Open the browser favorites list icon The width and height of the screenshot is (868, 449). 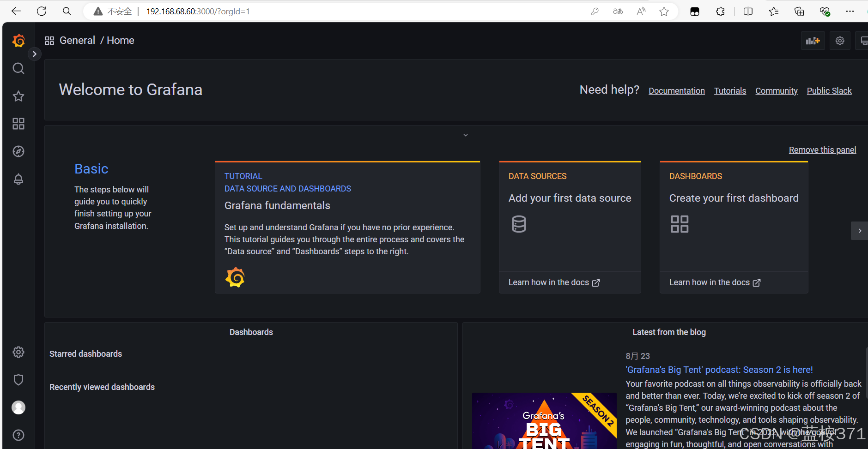pyautogui.click(x=774, y=12)
